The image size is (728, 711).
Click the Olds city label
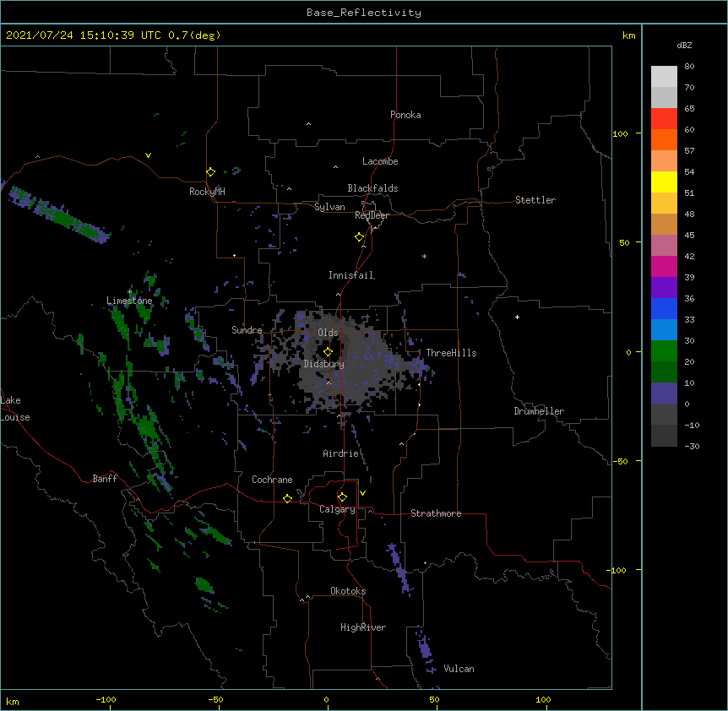328,333
